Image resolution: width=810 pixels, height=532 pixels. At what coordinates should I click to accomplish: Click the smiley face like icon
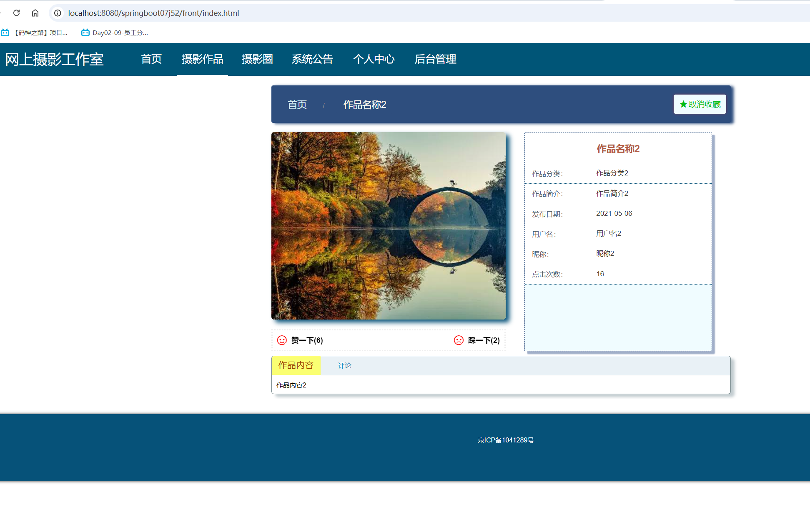[x=282, y=340]
